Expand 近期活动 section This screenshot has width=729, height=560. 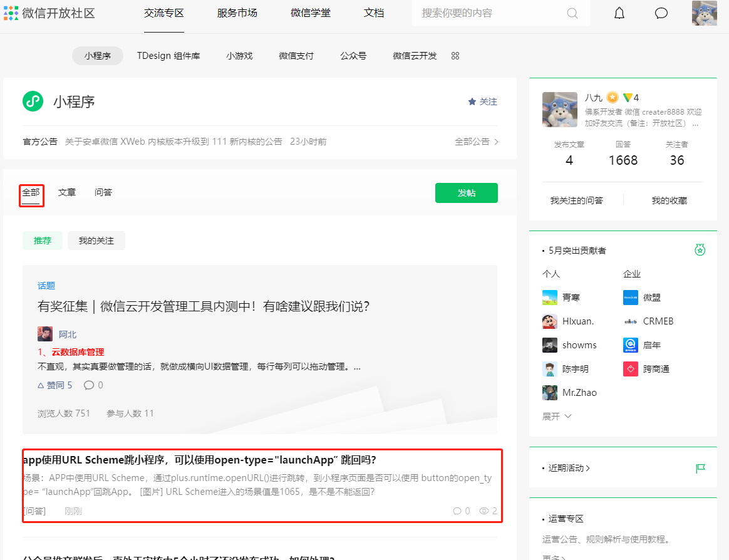[569, 468]
